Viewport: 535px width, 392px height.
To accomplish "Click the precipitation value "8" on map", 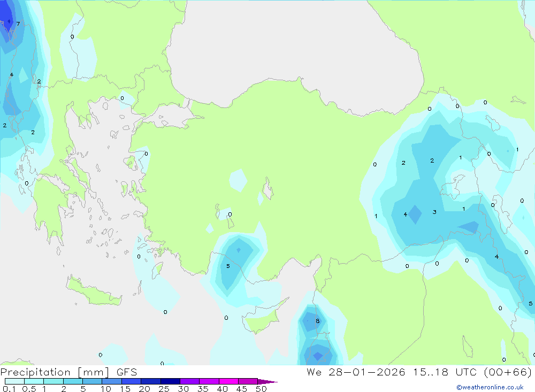I will (x=318, y=321).
